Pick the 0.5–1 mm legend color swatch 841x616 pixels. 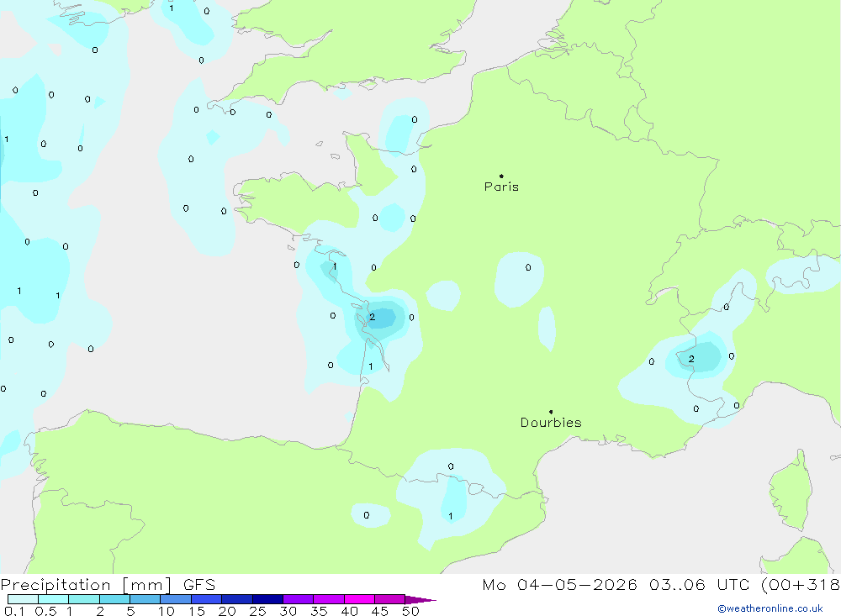(54, 599)
